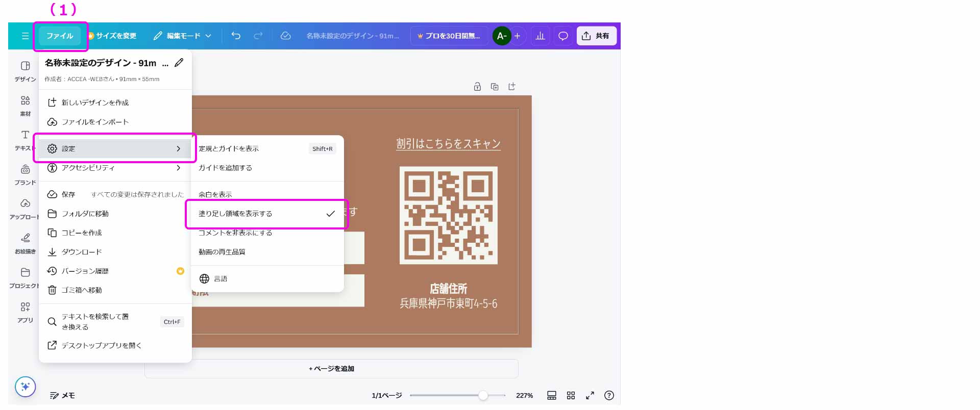Viewport: 980px width, 410px height.
Task: Click the page scroll view icon
Action: point(552,395)
